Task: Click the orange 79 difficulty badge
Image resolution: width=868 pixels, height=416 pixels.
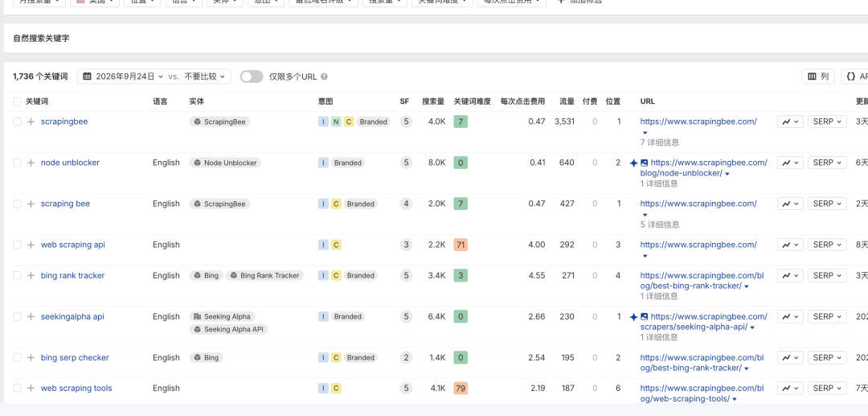Action: 461,389
